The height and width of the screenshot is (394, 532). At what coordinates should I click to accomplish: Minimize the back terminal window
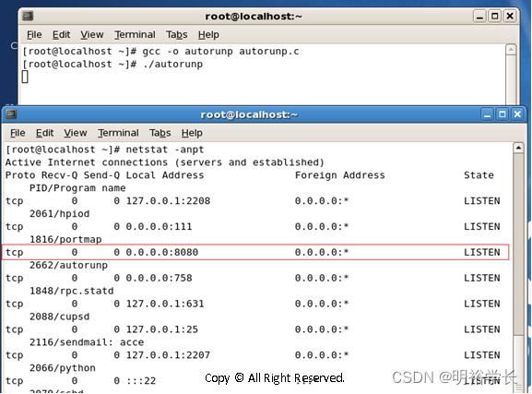tap(479, 17)
